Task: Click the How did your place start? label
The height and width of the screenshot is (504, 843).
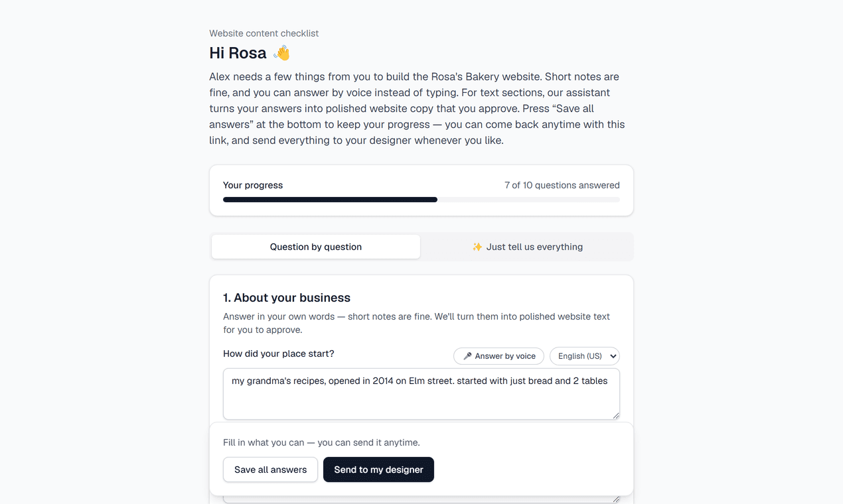Action: pyautogui.click(x=279, y=353)
